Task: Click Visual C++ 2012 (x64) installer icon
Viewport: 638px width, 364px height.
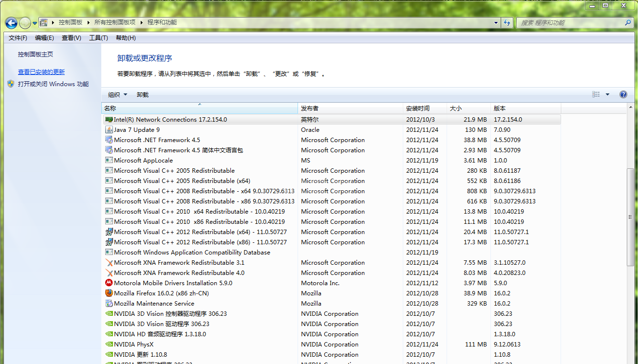Action: (109, 232)
